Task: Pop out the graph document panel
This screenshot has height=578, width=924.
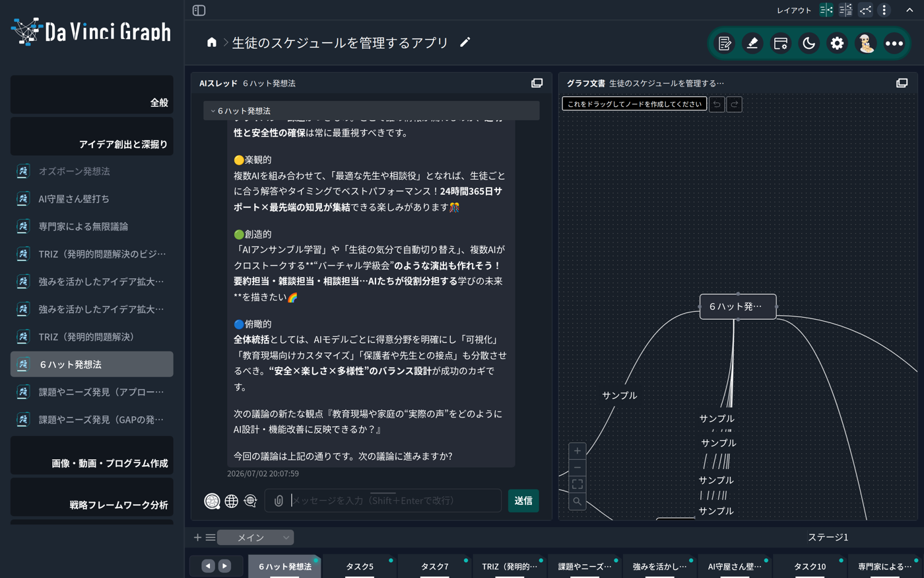Action: point(902,83)
